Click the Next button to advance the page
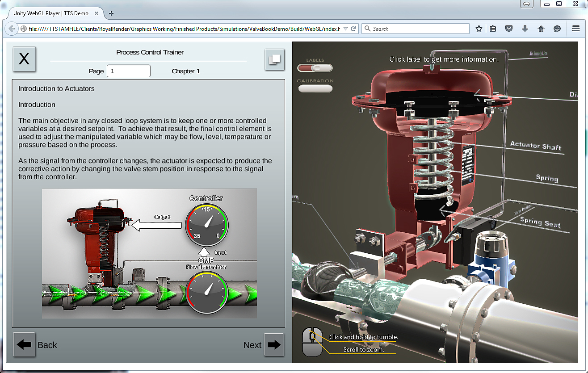This screenshot has width=588, height=373. [x=252, y=345]
